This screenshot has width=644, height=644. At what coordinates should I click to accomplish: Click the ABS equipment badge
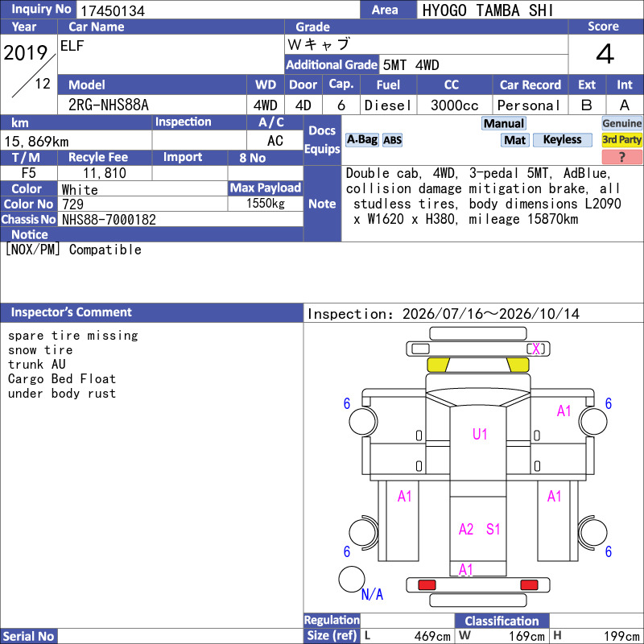(392, 140)
